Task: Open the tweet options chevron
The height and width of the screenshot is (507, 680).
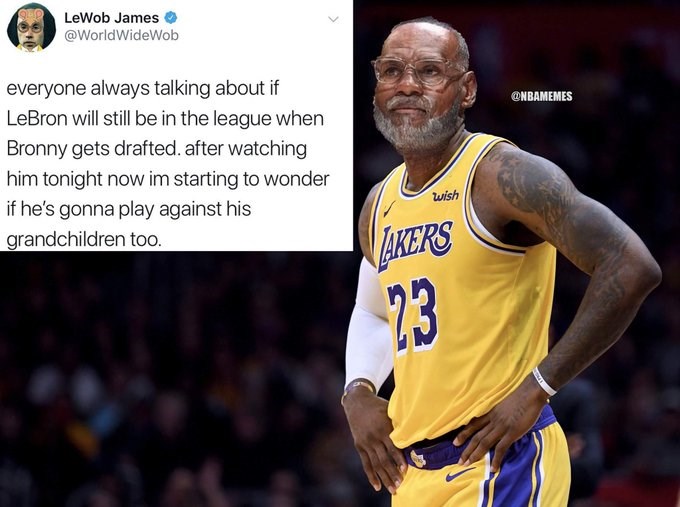Action: [333, 19]
